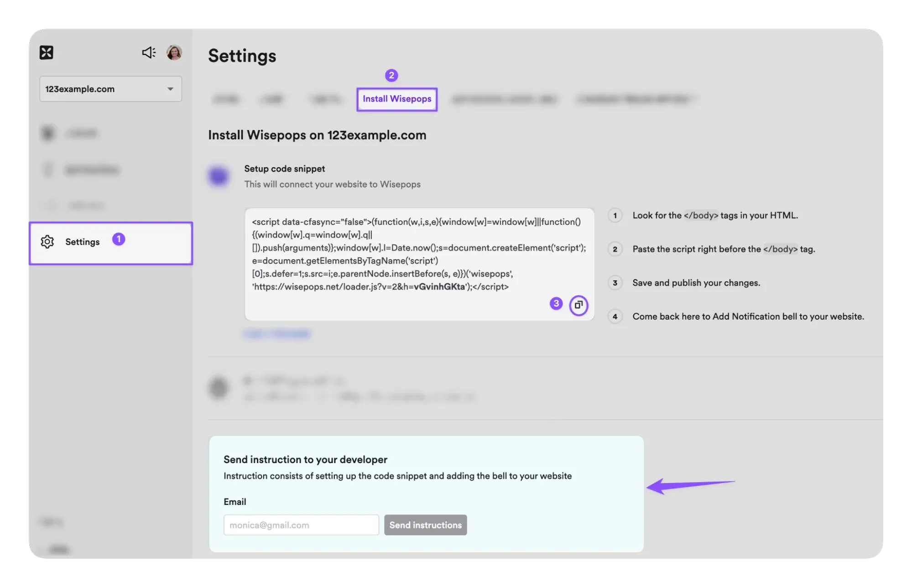This screenshot has width=912, height=588.
Task: Click the website selector dropdown arrow
Action: pos(170,88)
